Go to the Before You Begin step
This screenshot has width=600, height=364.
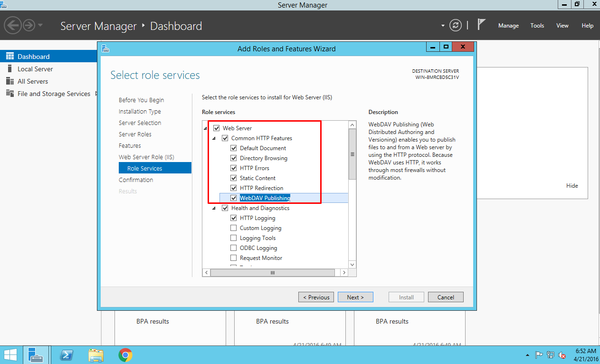click(142, 100)
